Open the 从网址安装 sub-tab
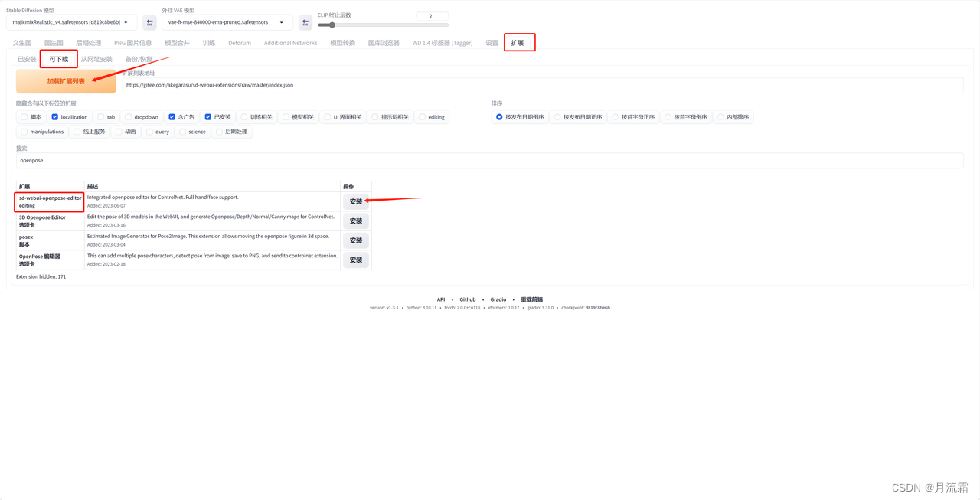The height and width of the screenshot is (500, 980). tap(96, 59)
